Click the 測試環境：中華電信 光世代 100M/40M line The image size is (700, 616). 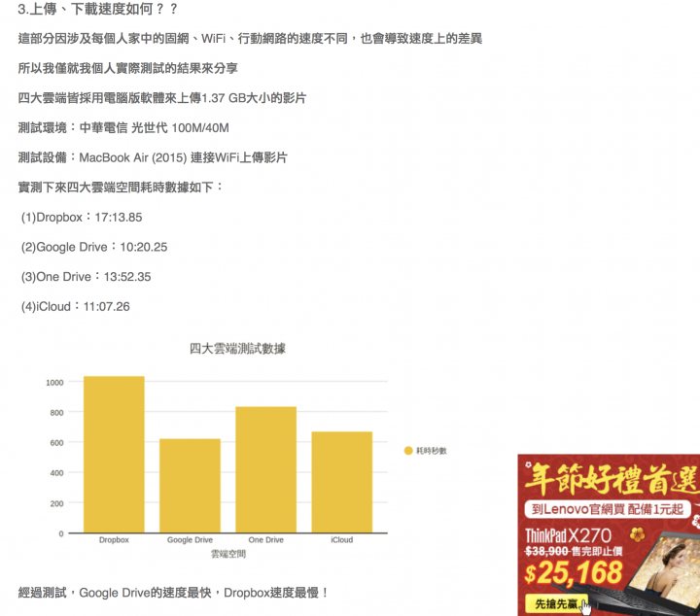pyautogui.click(x=123, y=128)
